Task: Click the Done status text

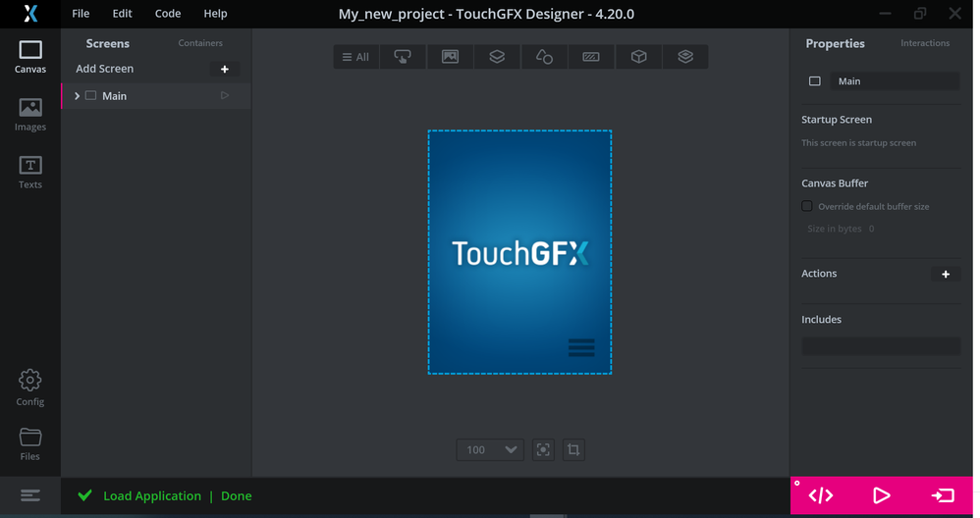Action: (237, 495)
